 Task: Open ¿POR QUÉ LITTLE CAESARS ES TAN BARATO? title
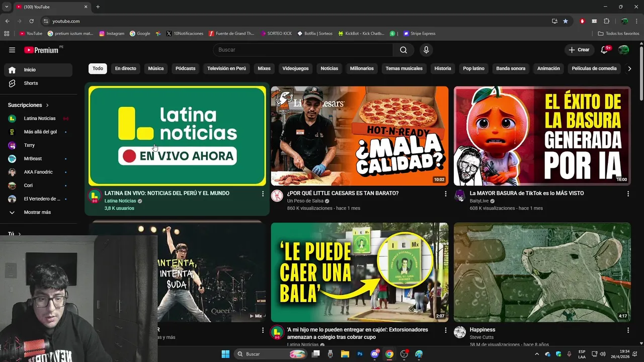[x=343, y=193]
